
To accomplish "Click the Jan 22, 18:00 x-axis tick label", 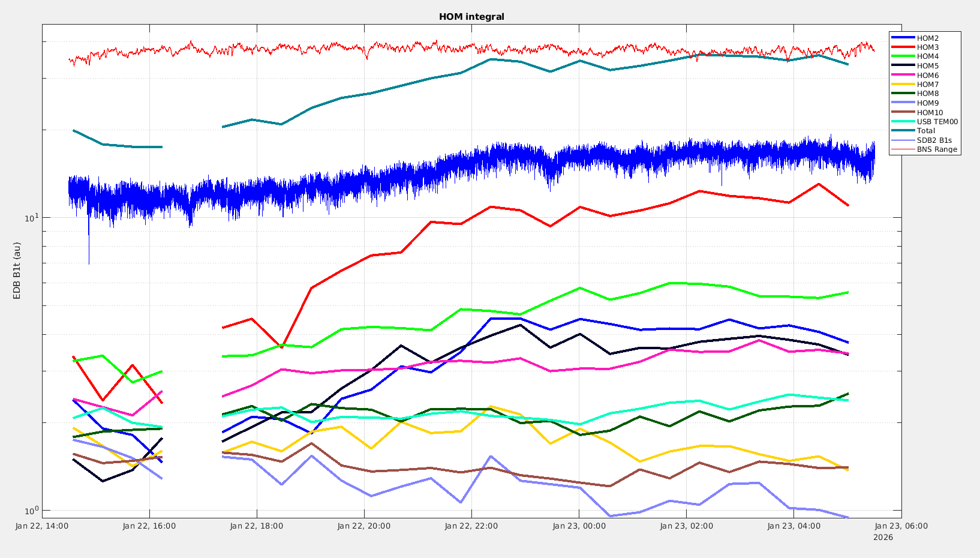I will click(x=256, y=526).
